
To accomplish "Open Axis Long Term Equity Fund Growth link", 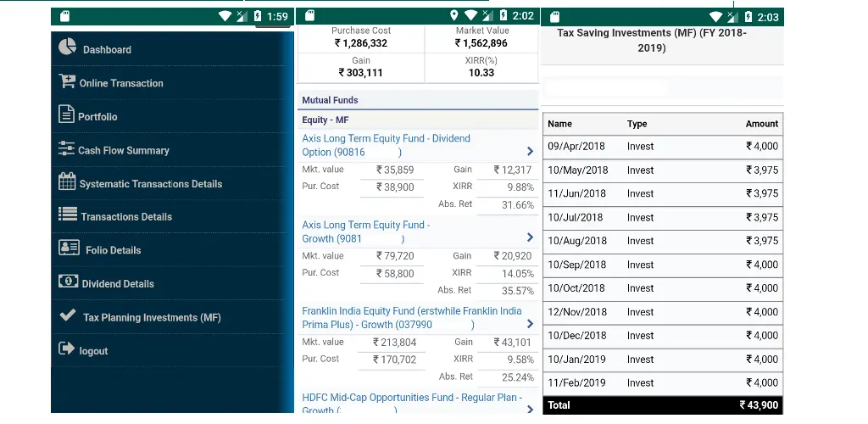I will (366, 232).
